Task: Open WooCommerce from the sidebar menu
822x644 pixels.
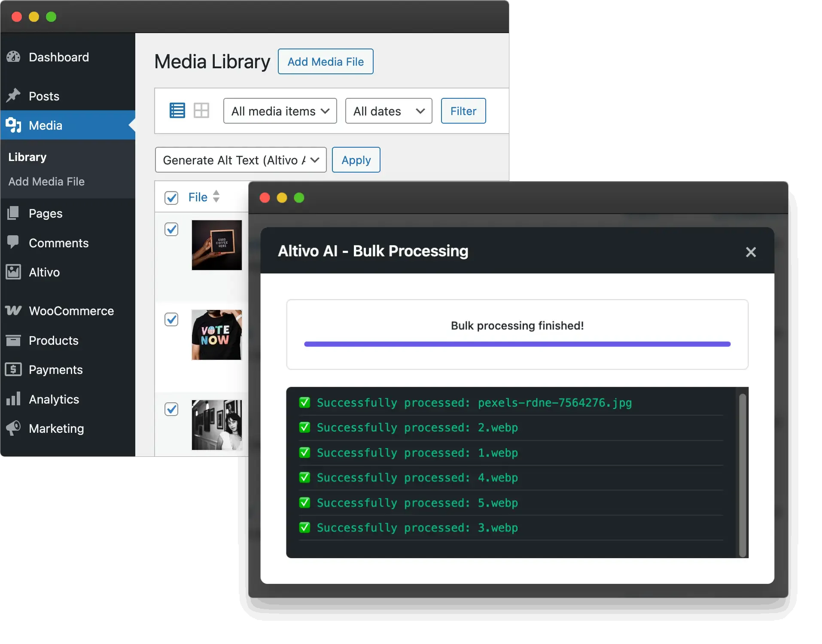Action: point(68,311)
